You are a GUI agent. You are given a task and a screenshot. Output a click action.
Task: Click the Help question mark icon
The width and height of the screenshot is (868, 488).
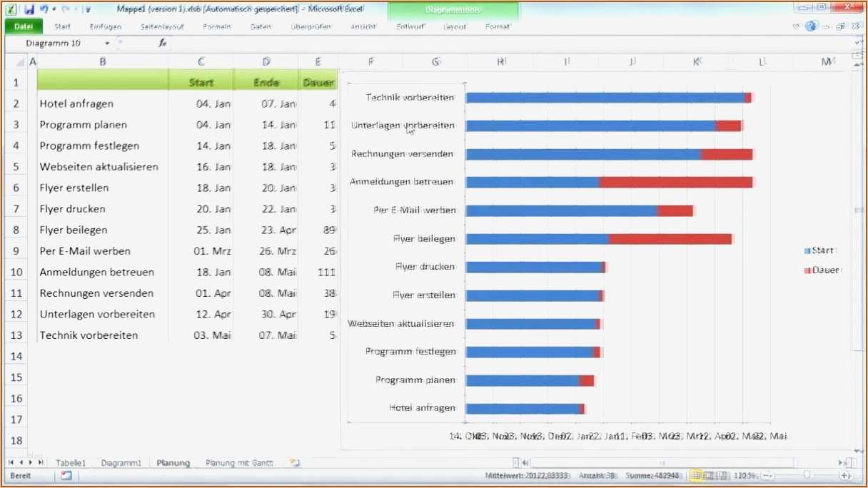[x=812, y=26]
